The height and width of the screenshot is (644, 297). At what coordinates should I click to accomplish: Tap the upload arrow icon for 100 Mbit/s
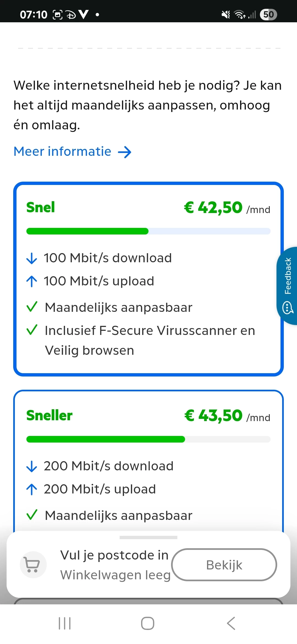(x=32, y=281)
